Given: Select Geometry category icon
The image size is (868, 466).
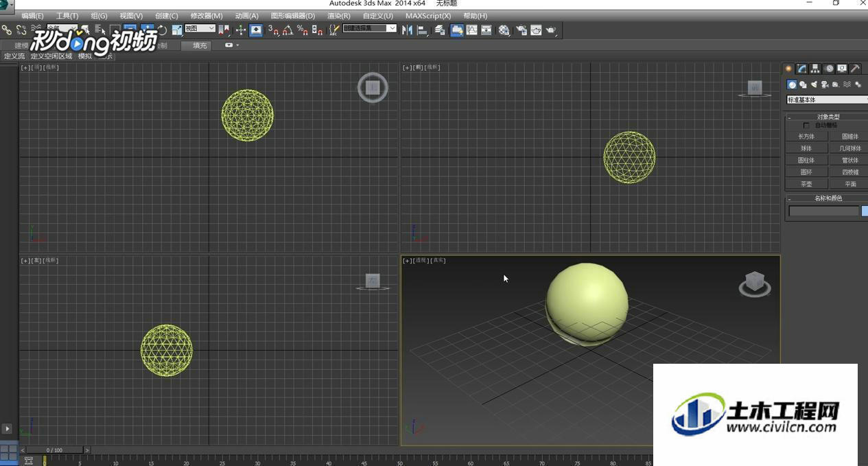Looking at the screenshot, I should tap(792, 84).
